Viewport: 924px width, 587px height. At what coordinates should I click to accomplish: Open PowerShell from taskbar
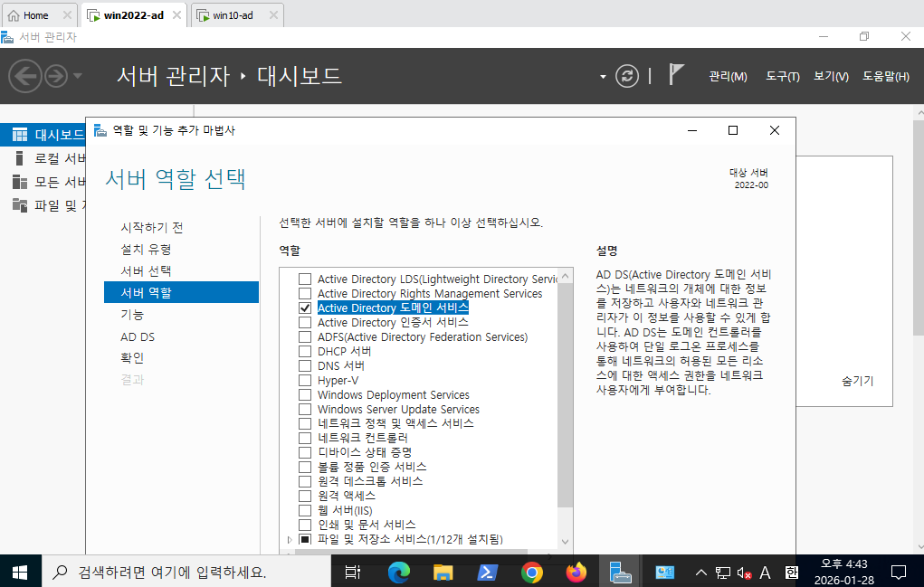pos(487,572)
